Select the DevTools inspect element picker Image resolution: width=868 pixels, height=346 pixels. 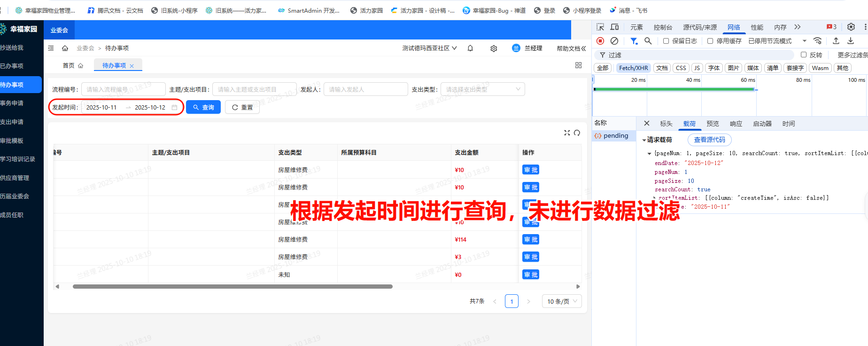click(600, 27)
